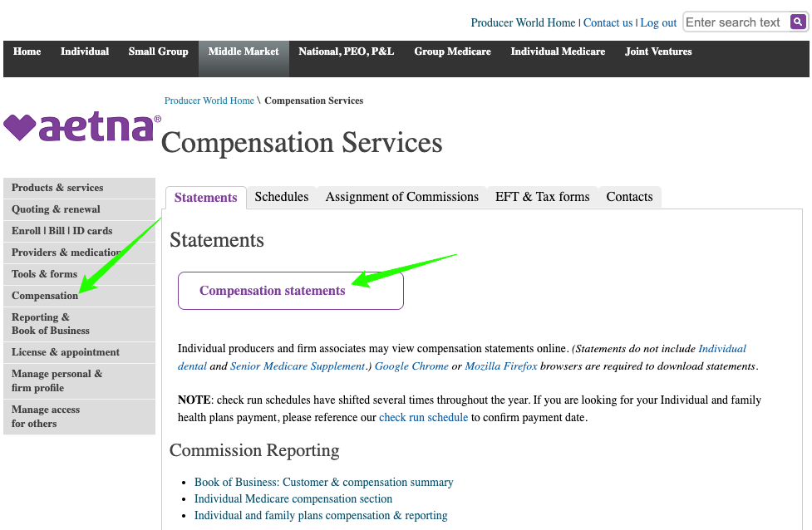Focus the Enter search text field

736,22
